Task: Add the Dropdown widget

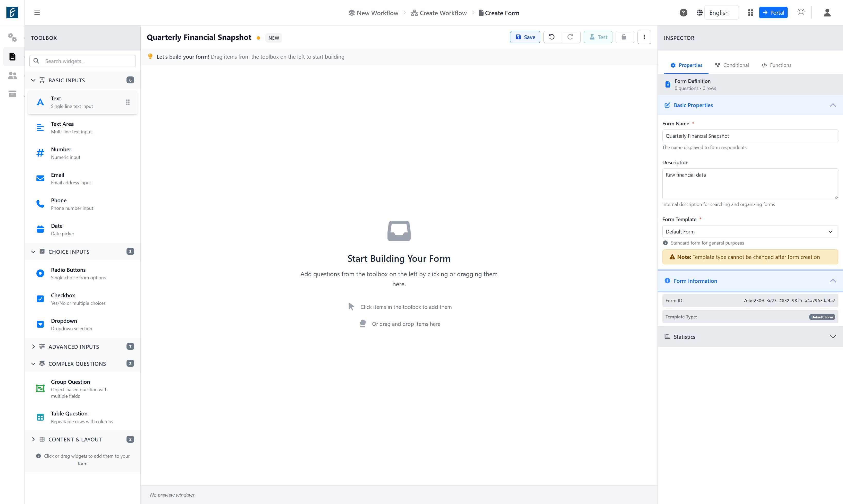Action: (x=82, y=324)
